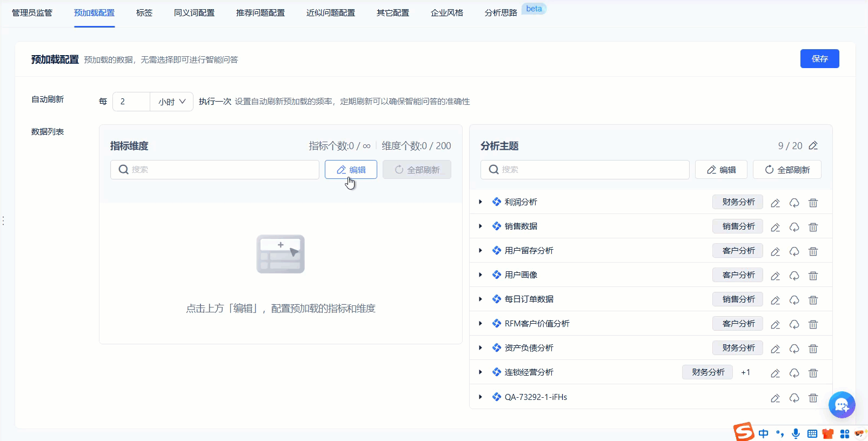Switch the input method 中 language indicator
The height and width of the screenshot is (441, 868).
tap(763, 433)
